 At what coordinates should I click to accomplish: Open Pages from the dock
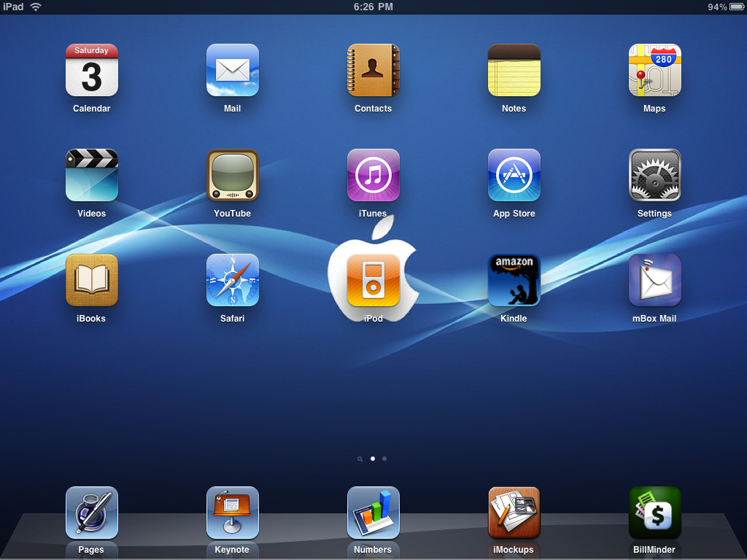pyautogui.click(x=91, y=513)
